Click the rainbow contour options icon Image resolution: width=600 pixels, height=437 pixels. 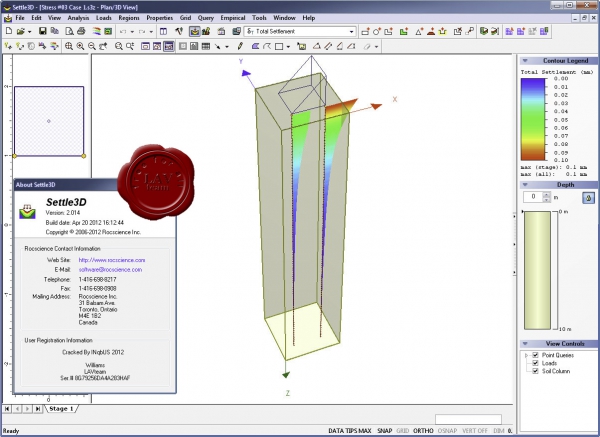[96, 31]
